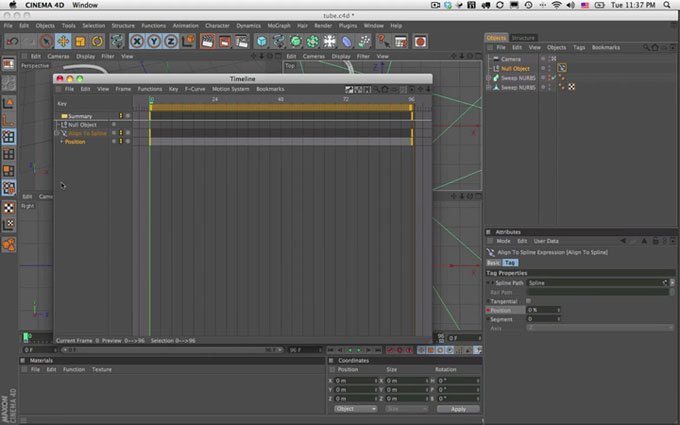Select Use Points tool in left sidebar
Image resolution: width=680 pixels, height=425 pixels.
[x=8, y=137]
